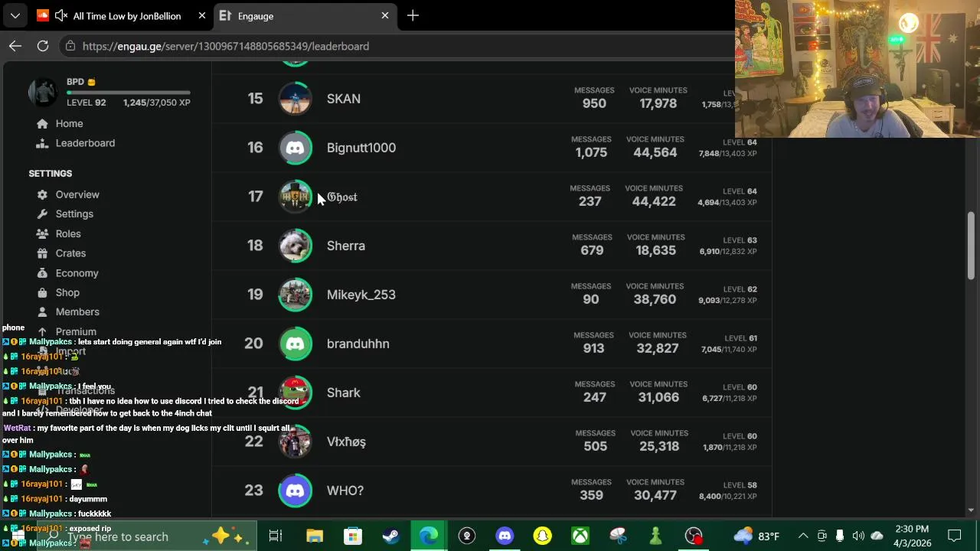Image resolution: width=980 pixels, height=551 pixels.
Task: Click the rank 17 Ghost avatar
Action: [295, 197]
